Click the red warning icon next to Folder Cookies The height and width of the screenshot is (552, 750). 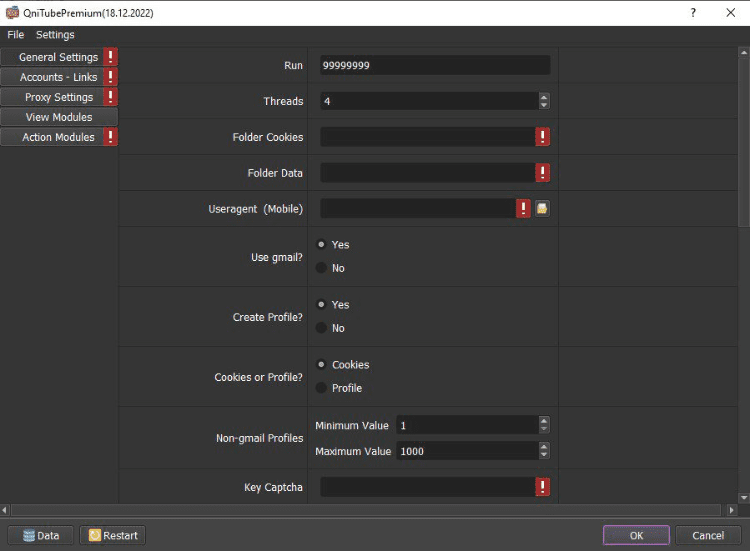(543, 137)
